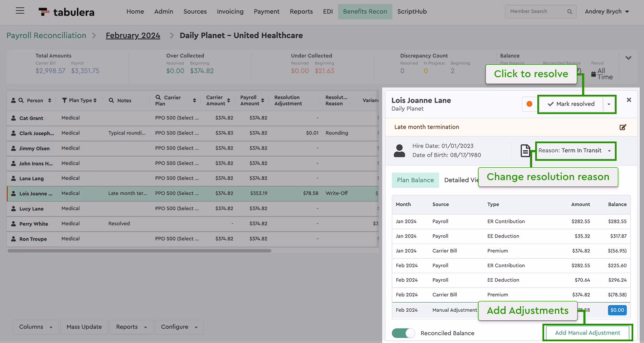The image size is (644, 343).
Task: Click the Person column search icon
Action: point(21,100)
